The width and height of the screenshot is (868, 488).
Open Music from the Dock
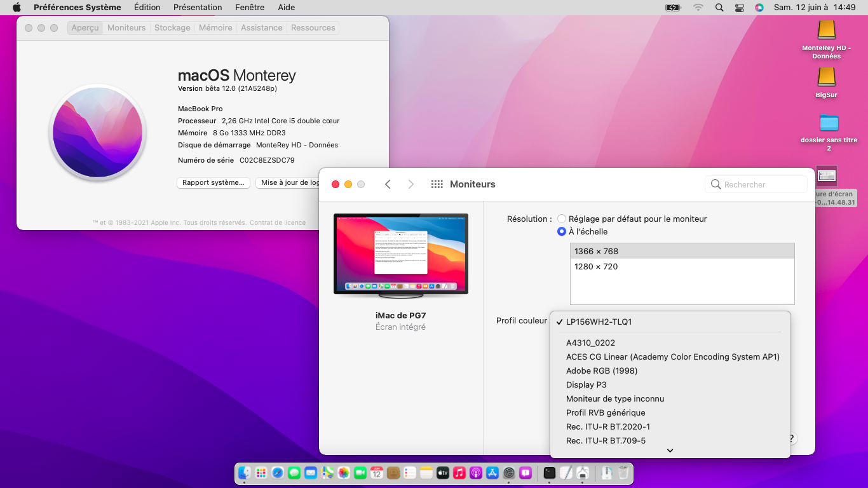coord(459,473)
